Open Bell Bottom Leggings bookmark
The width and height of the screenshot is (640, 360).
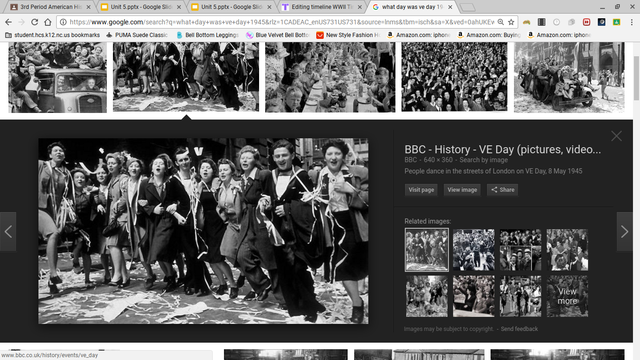[x=207, y=35]
